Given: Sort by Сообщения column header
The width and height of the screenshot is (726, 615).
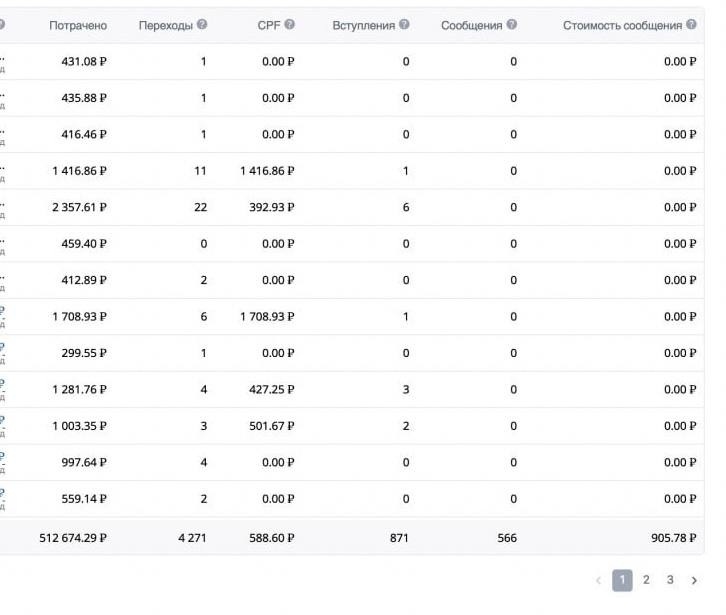Looking at the screenshot, I should pyautogui.click(x=471, y=25).
